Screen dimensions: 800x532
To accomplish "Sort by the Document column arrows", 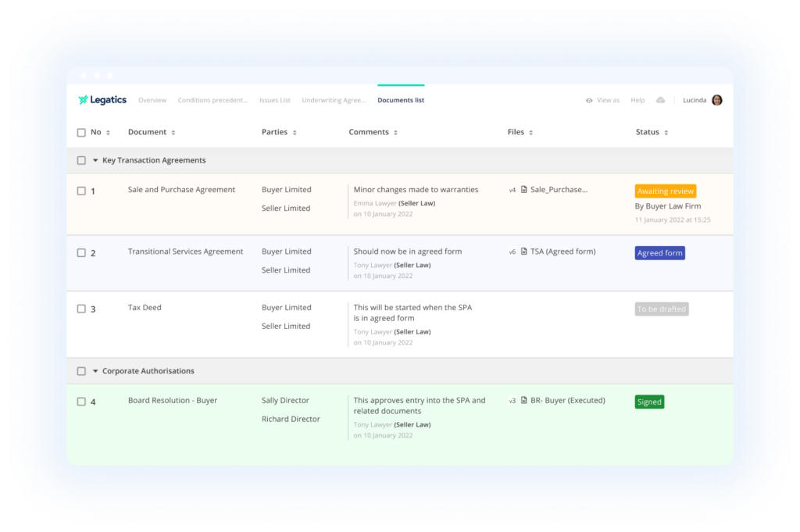I will click(173, 133).
